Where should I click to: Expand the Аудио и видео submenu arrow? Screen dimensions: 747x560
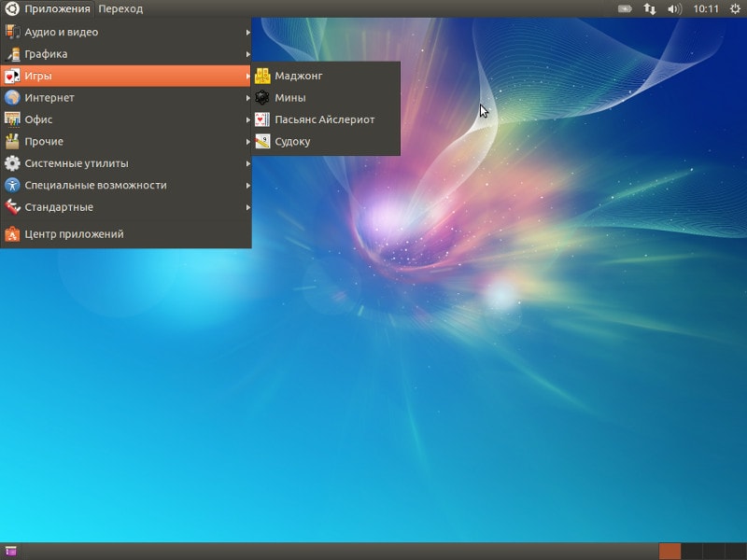pyautogui.click(x=248, y=32)
